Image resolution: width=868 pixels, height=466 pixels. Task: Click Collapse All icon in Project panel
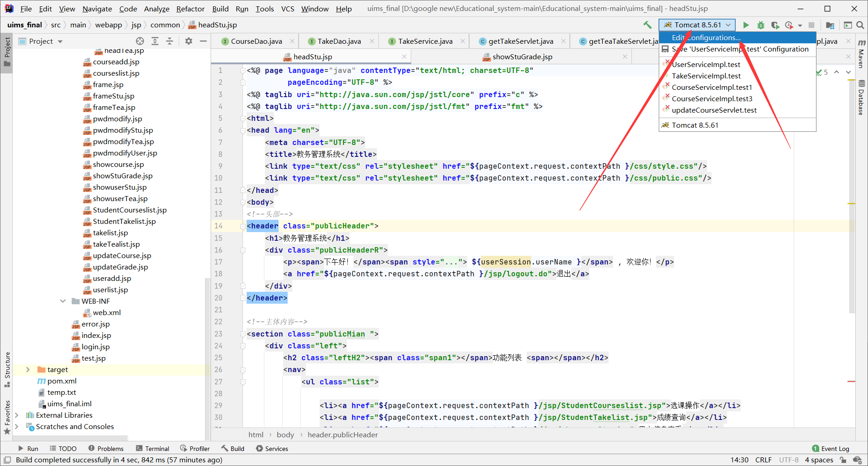click(170, 41)
